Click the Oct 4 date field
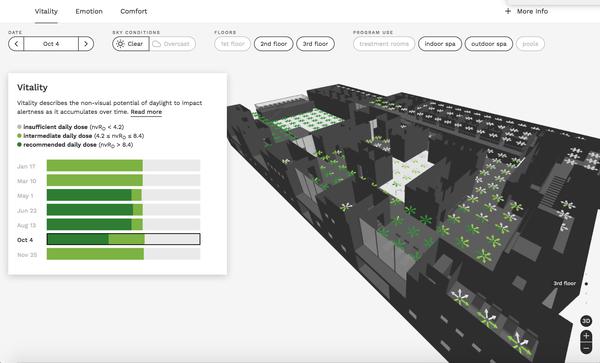 [x=51, y=44]
